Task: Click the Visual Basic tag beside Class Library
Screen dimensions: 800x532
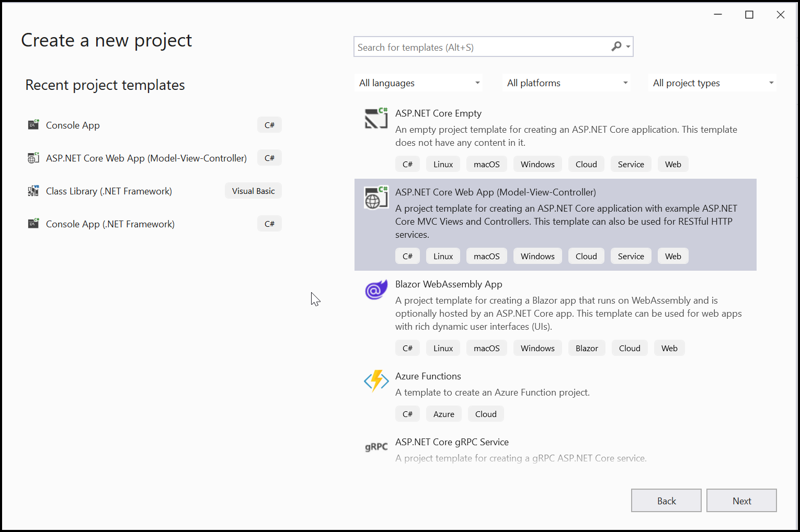Action: [x=253, y=190]
